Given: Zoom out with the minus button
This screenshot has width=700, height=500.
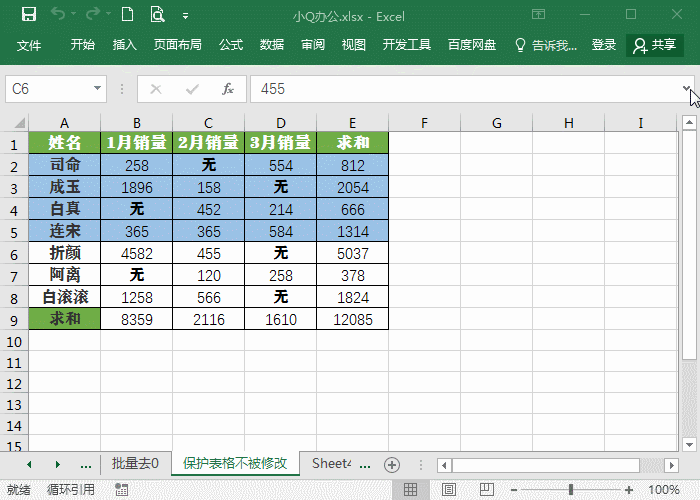Looking at the screenshot, I should point(513,490).
